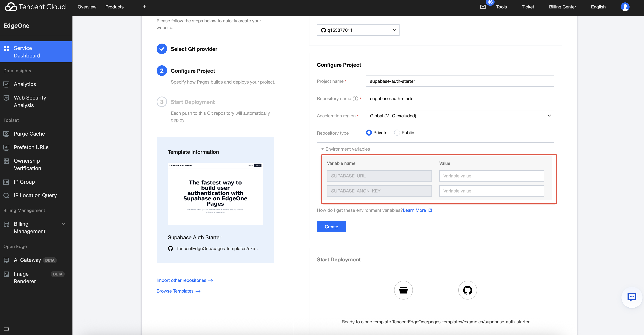Viewport: 644px width, 335px height.
Task: Select the Public repository type
Action: pos(397,133)
